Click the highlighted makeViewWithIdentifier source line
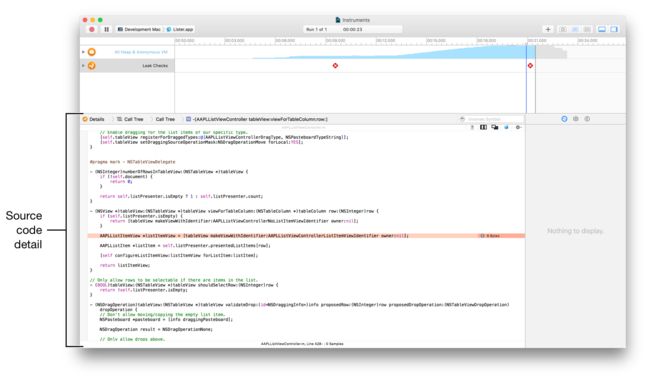Screen dimensions: 650x382 tap(306, 236)
